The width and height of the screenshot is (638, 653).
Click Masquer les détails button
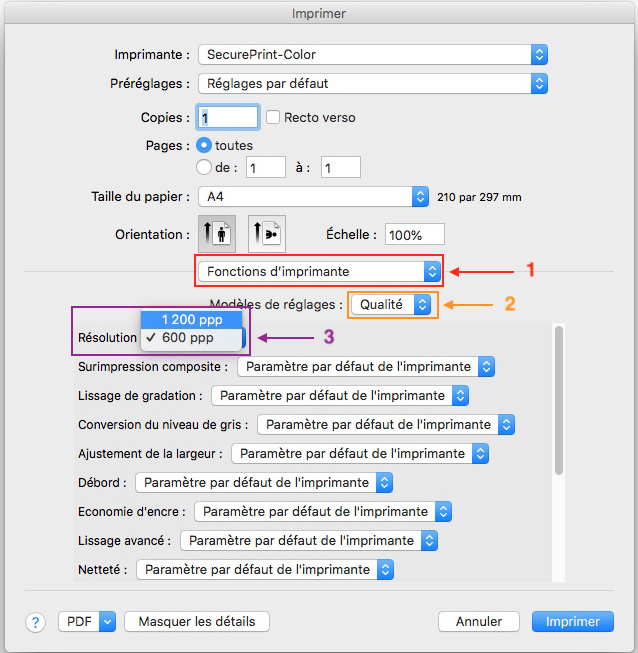coord(196,622)
